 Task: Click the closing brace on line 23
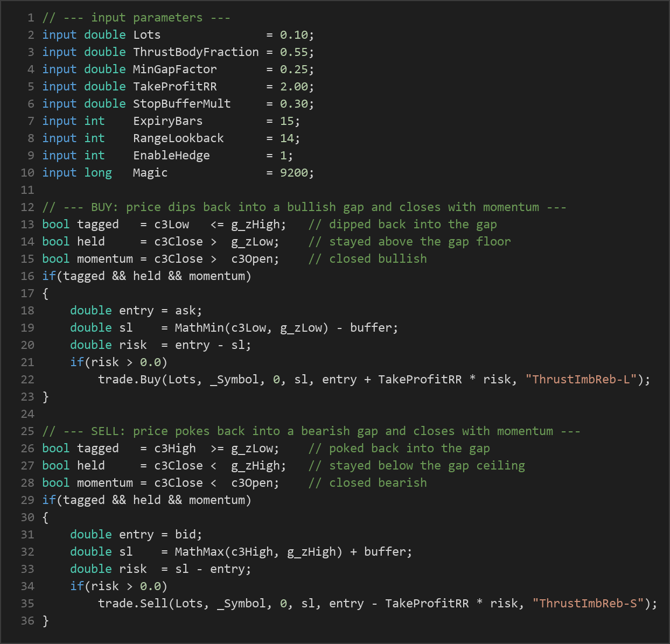(46, 397)
